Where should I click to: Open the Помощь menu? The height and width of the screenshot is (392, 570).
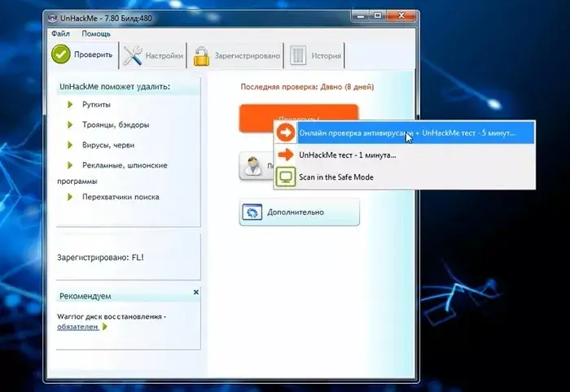(96, 34)
